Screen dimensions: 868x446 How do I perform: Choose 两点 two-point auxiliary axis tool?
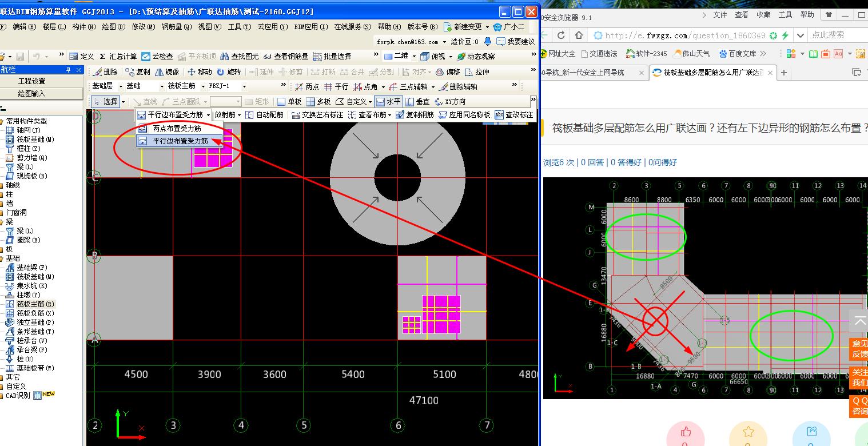(306, 87)
